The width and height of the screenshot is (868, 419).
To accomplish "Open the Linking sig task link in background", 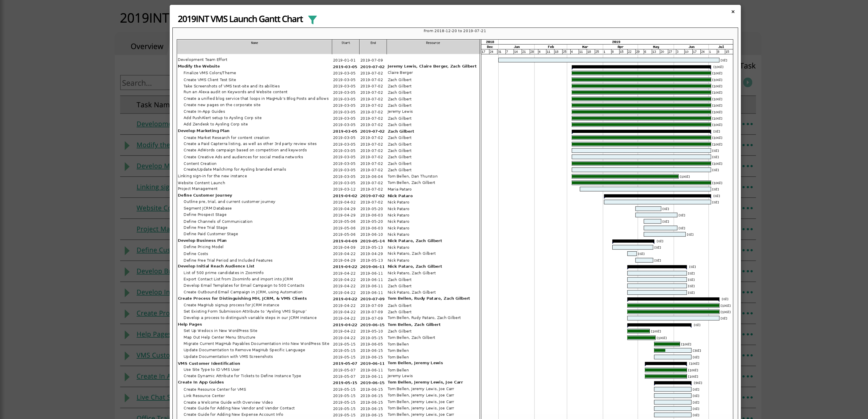I will pyautogui.click(x=153, y=187).
